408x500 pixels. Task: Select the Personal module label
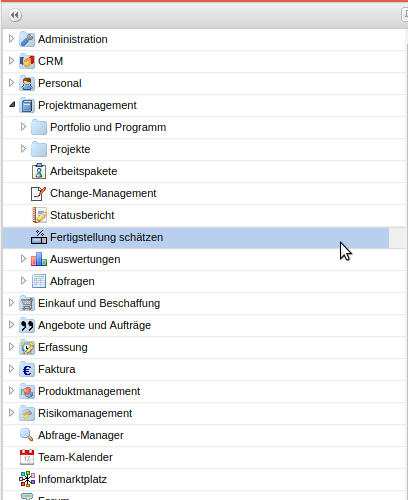tap(60, 83)
